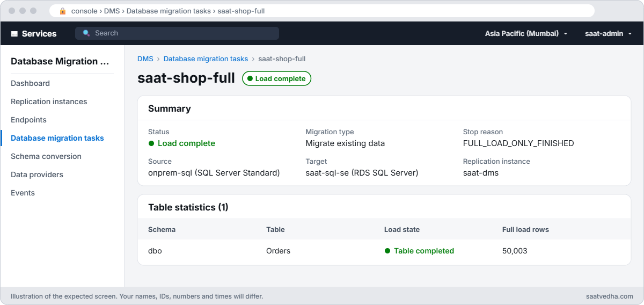The width and height of the screenshot is (644, 305).
Task: Open the saat-admin account dropdown
Action: [608, 33]
